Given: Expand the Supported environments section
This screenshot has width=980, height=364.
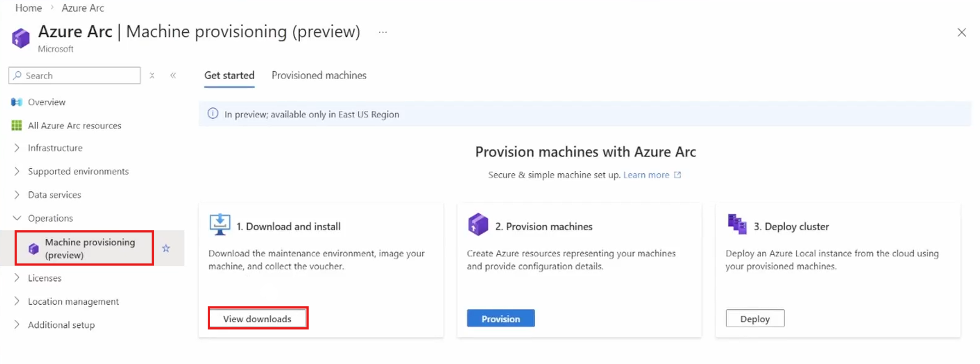Looking at the screenshot, I should [78, 171].
